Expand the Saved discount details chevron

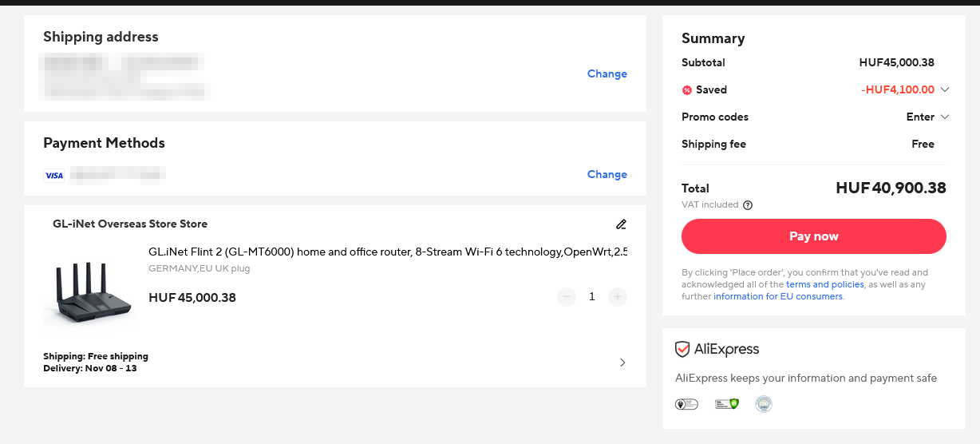coord(945,89)
